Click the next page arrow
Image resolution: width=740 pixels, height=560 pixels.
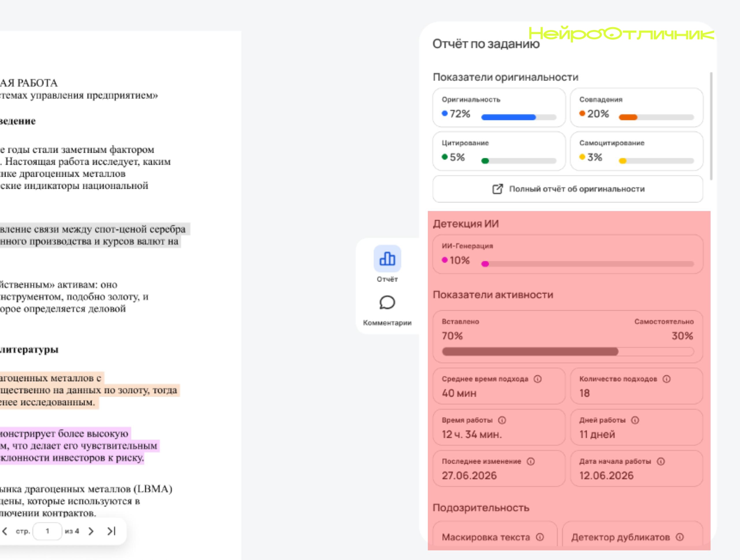pyautogui.click(x=91, y=531)
